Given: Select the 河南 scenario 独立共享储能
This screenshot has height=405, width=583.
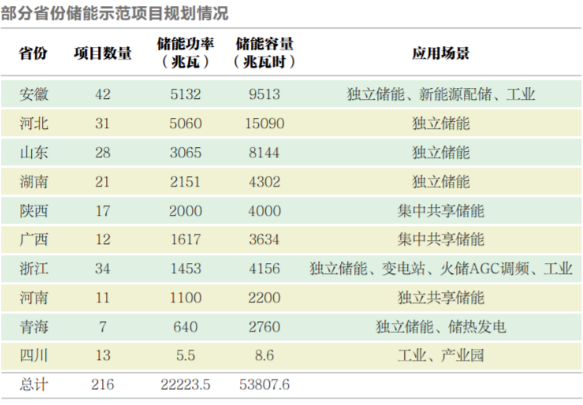Looking at the screenshot, I should point(441,298).
